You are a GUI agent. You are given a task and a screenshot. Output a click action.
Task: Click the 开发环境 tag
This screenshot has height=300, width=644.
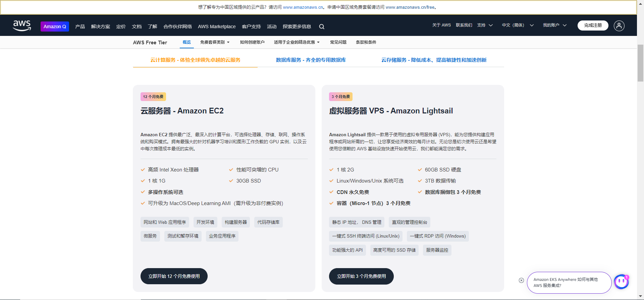click(x=205, y=222)
